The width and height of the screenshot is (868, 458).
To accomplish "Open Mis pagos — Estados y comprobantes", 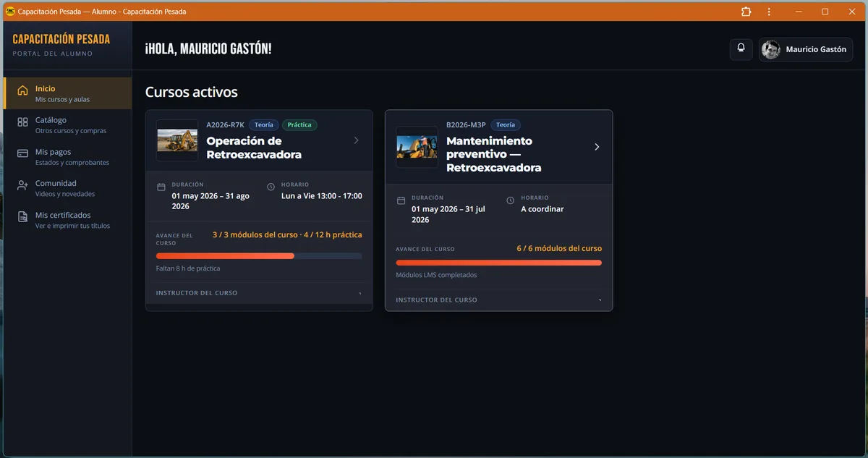I will 68,157.
